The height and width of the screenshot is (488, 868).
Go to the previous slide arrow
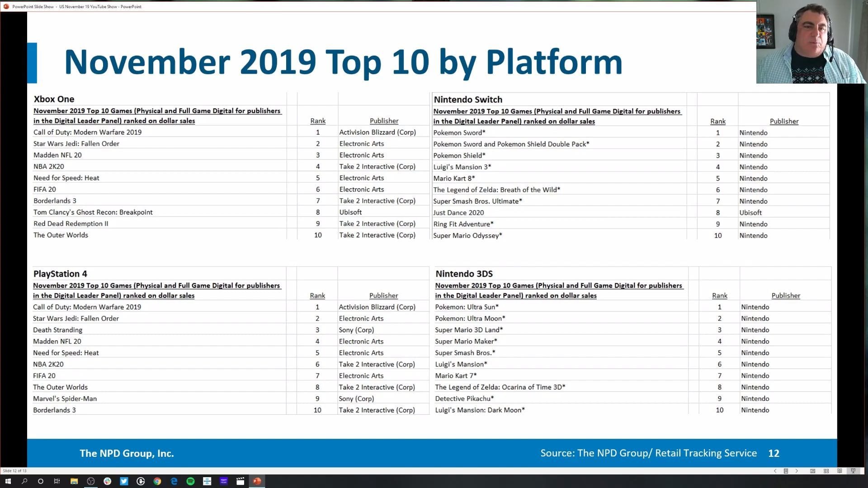[x=775, y=471]
